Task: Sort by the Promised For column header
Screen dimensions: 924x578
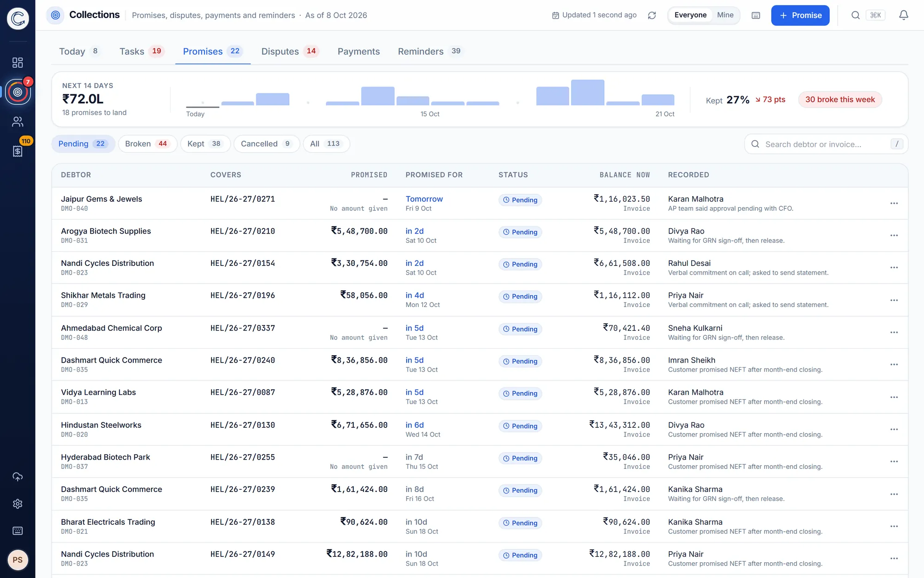Action: [x=434, y=175]
